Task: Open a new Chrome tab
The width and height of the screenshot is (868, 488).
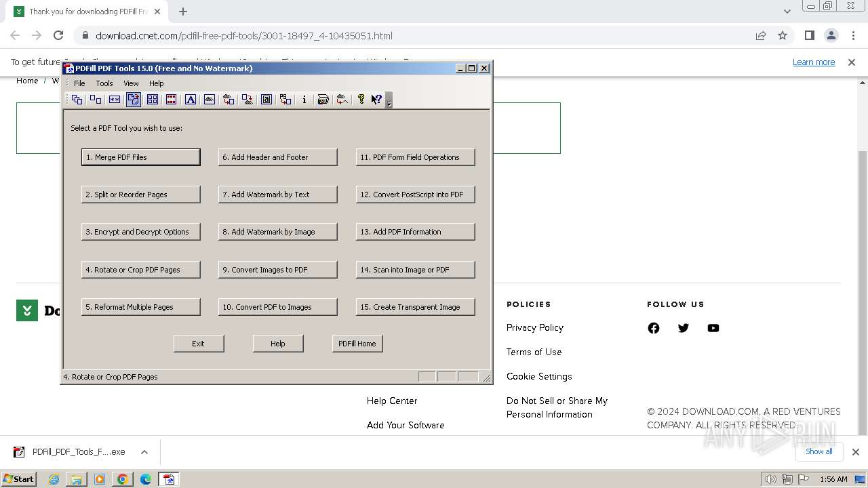Action: (183, 12)
